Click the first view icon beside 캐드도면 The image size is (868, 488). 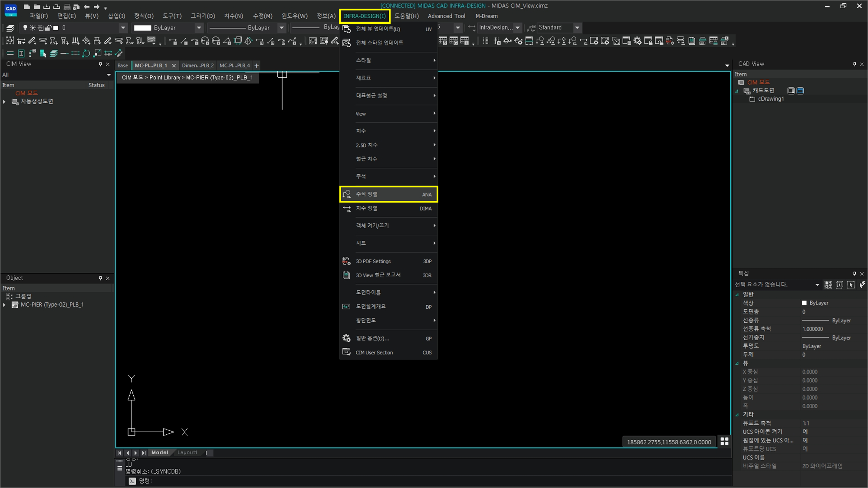(791, 91)
